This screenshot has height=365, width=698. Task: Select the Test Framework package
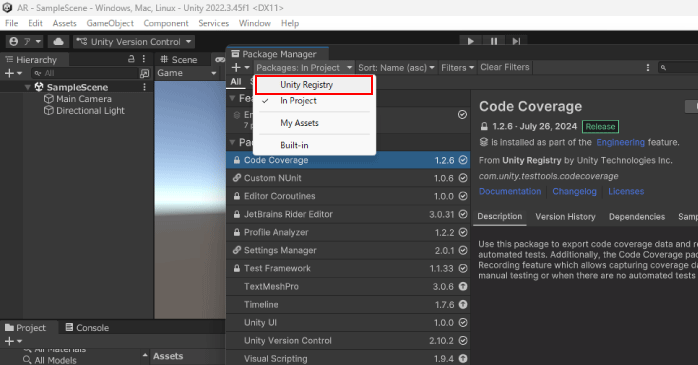(348, 268)
